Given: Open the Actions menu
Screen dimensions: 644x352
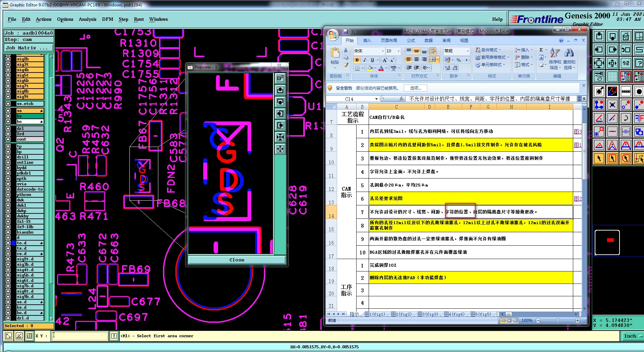Looking at the screenshot, I should coord(44,19).
